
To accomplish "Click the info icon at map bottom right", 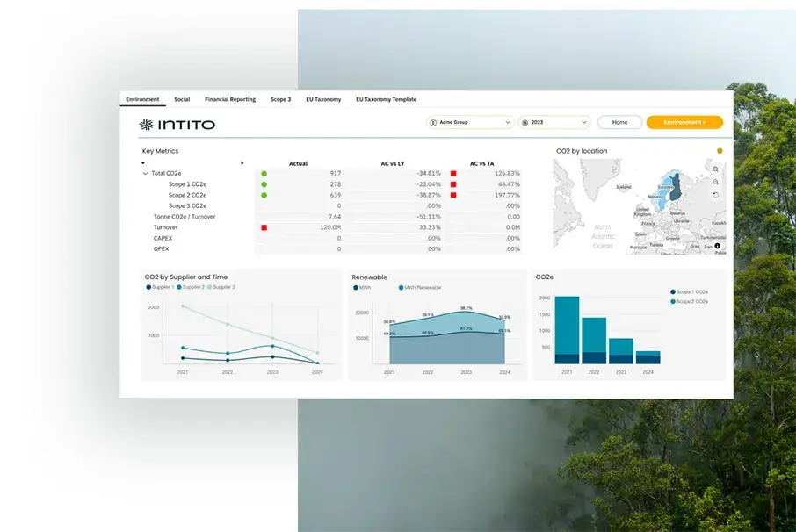I will coord(717,246).
